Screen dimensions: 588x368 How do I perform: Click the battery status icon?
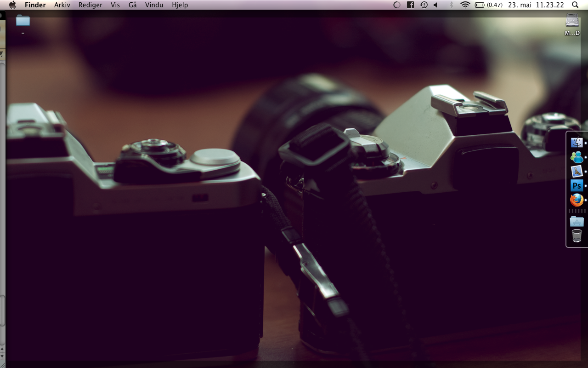(480, 5)
